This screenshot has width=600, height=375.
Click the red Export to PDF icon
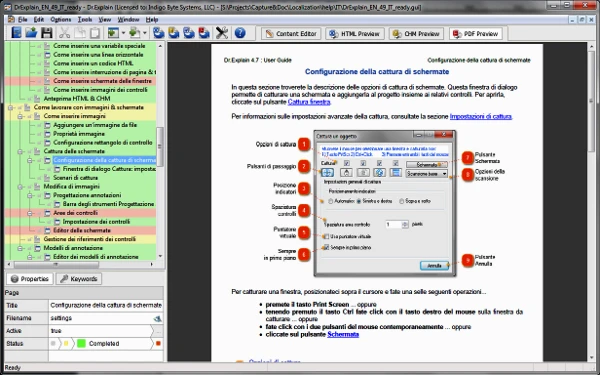[204, 33]
